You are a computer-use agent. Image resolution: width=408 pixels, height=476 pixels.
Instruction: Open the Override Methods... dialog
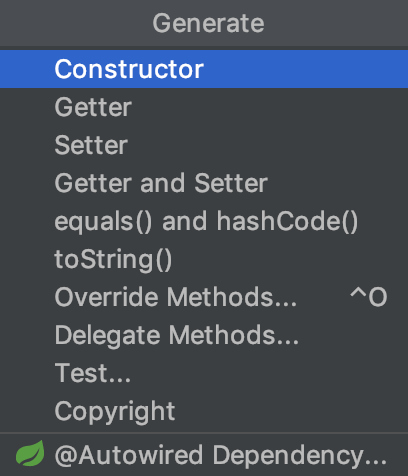tap(204, 297)
